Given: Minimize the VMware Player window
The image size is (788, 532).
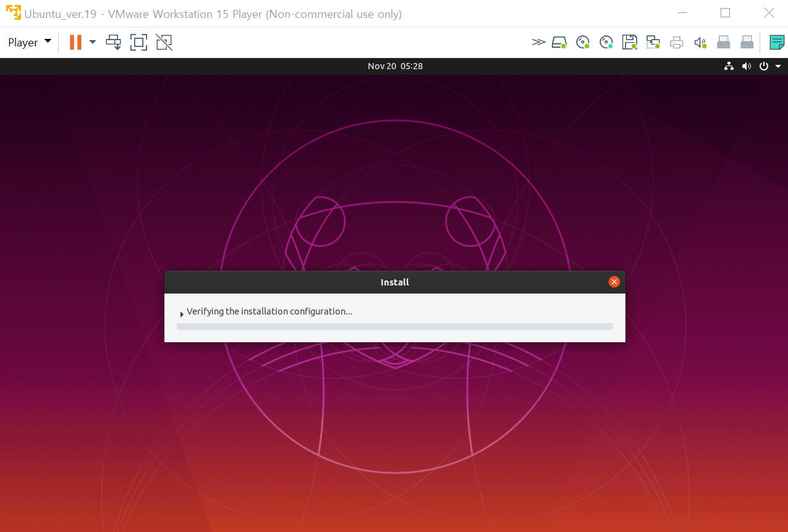Looking at the screenshot, I should pyautogui.click(x=682, y=13).
